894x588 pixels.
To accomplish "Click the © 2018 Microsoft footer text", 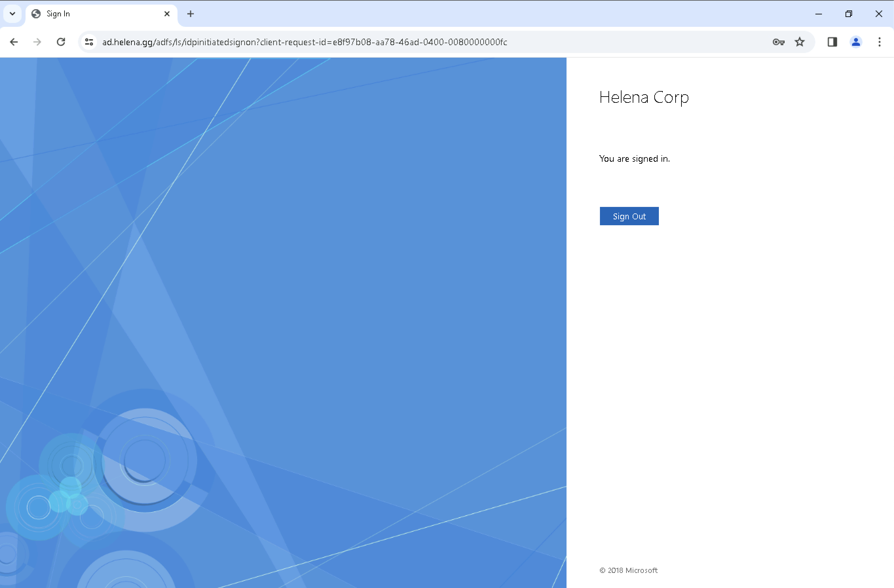I will (x=628, y=570).
